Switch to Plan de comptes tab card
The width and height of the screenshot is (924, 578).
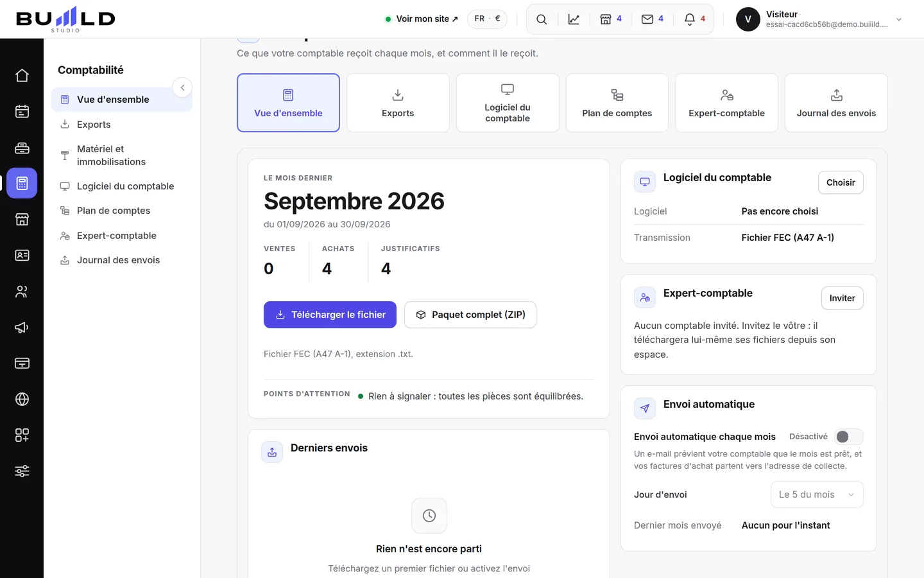[x=617, y=103]
